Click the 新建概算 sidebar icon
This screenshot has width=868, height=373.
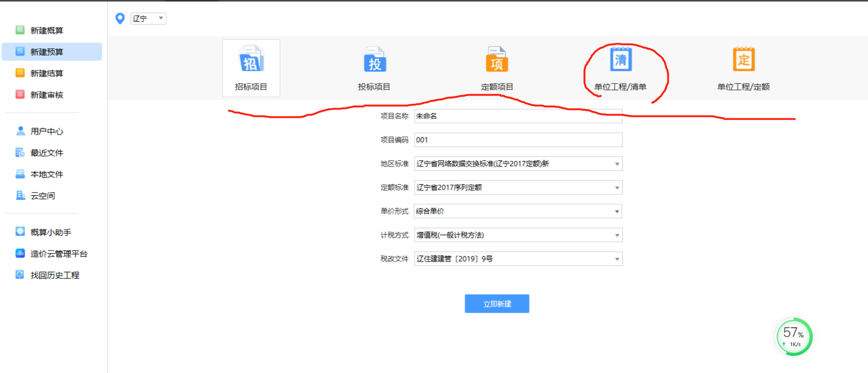(20, 30)
